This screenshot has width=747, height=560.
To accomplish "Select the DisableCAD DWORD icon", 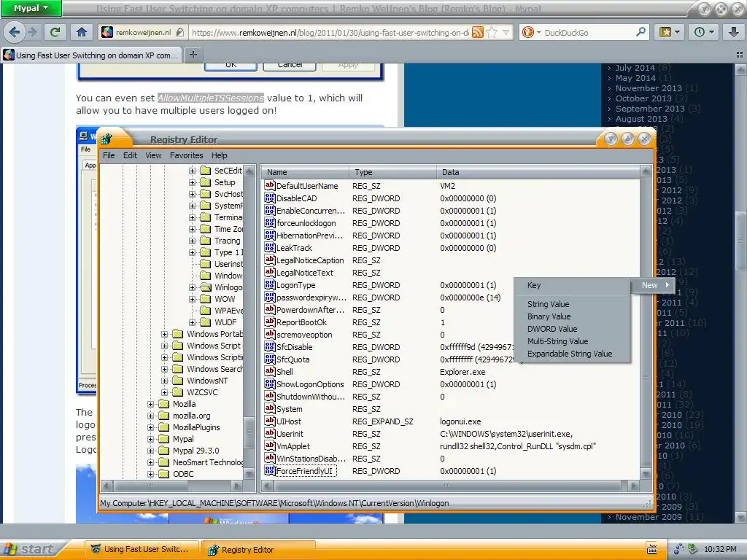I will click(270, 198).
